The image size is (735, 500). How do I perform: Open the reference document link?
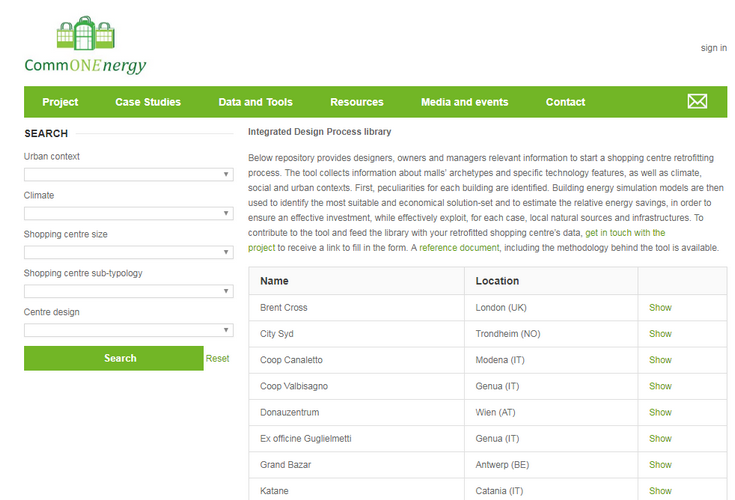[x=459, y=247]
